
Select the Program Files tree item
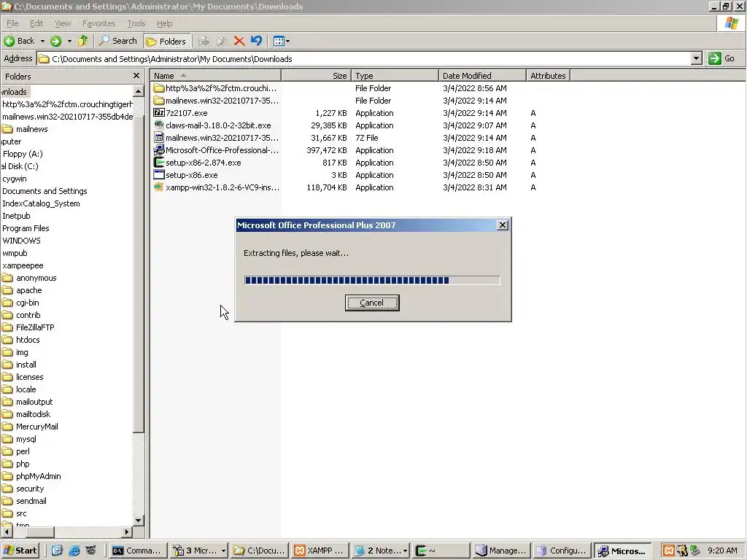26,228
